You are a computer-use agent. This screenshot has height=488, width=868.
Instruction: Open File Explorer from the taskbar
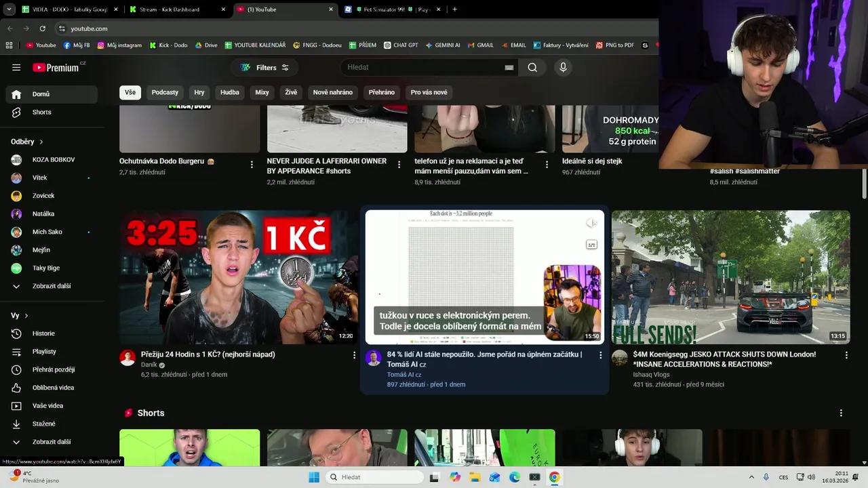475,477
